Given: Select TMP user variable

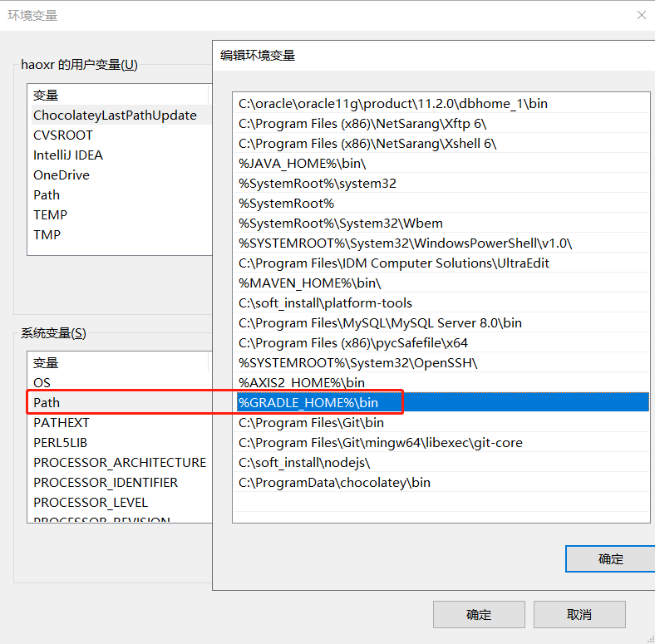Looking at the screenshot, I should 120,234.
